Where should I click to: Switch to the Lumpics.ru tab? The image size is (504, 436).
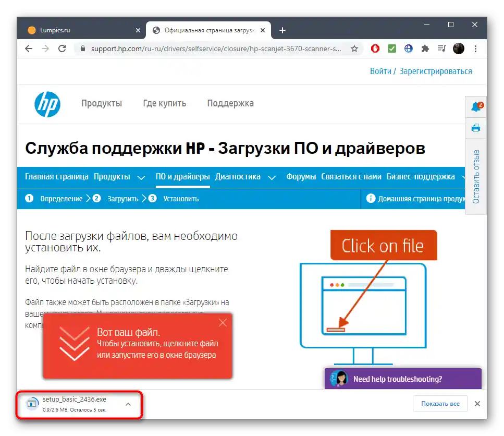tap(81, 30)
